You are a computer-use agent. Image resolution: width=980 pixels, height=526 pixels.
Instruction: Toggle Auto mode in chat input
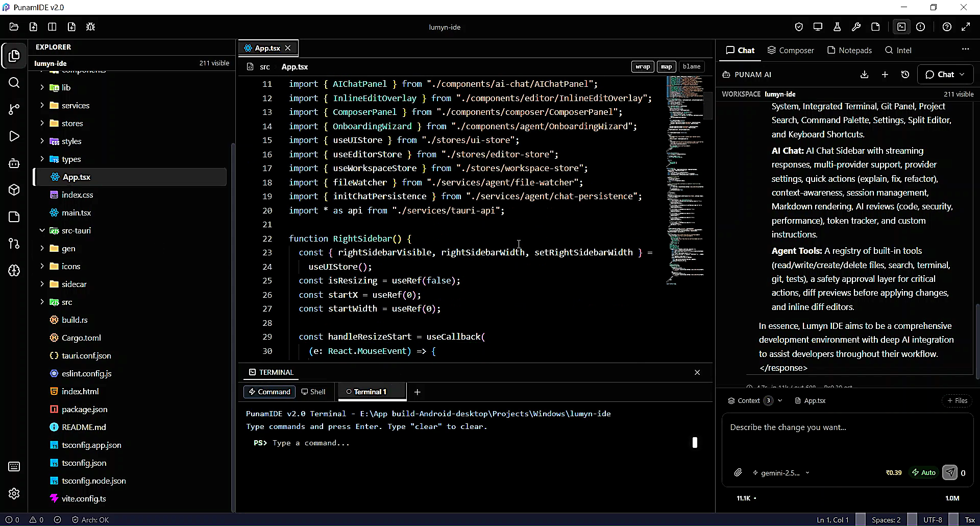(924, 473)
